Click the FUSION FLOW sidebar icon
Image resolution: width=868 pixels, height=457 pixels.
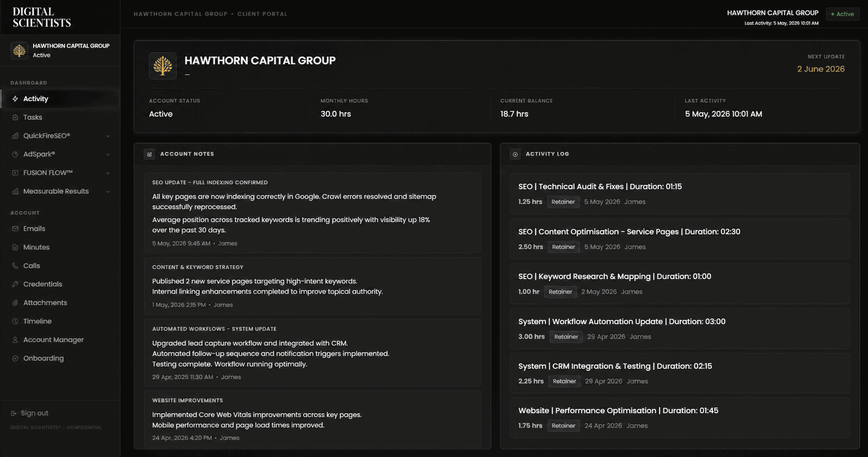[x=15, y=173]
